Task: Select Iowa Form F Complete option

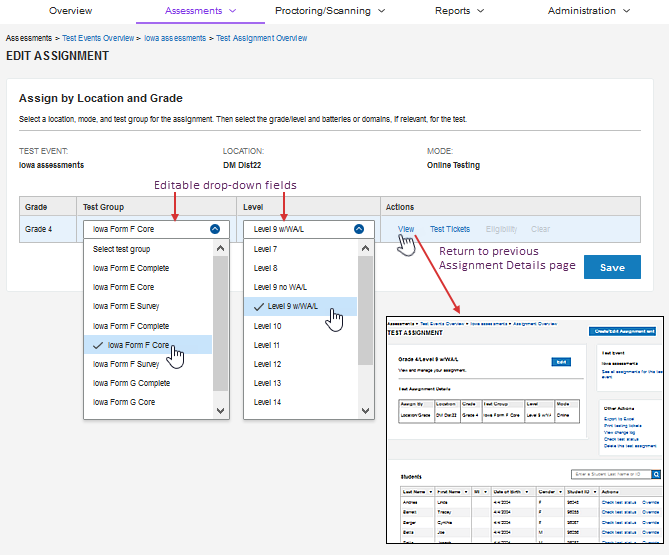Action: click(x=148, y=326)
